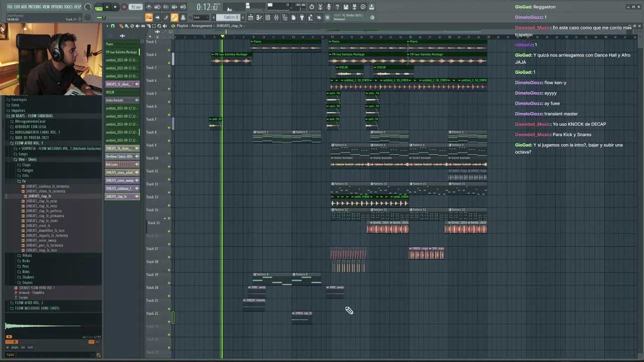Toggle mute LED on Track 20

pos(169,297)
